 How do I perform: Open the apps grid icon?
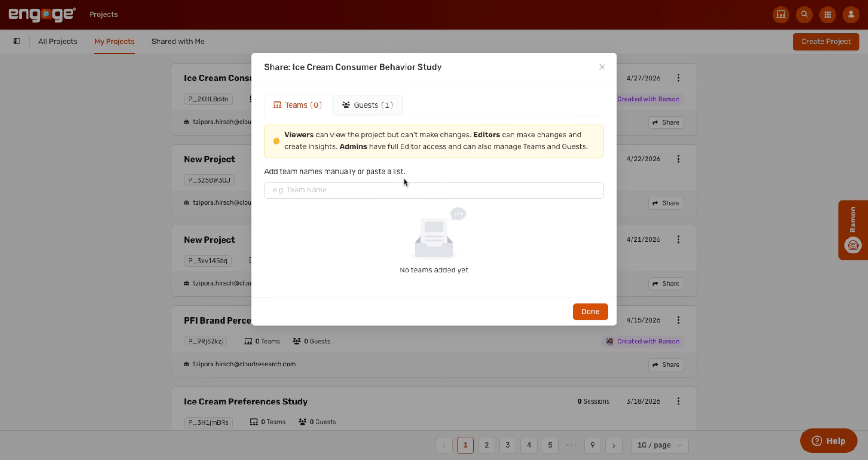click(x=828, y=14)
